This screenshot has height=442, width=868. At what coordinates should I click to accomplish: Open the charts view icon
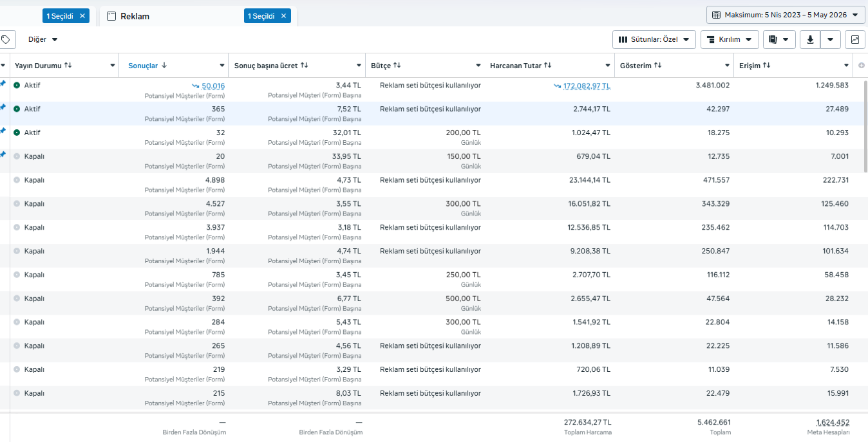854,39
